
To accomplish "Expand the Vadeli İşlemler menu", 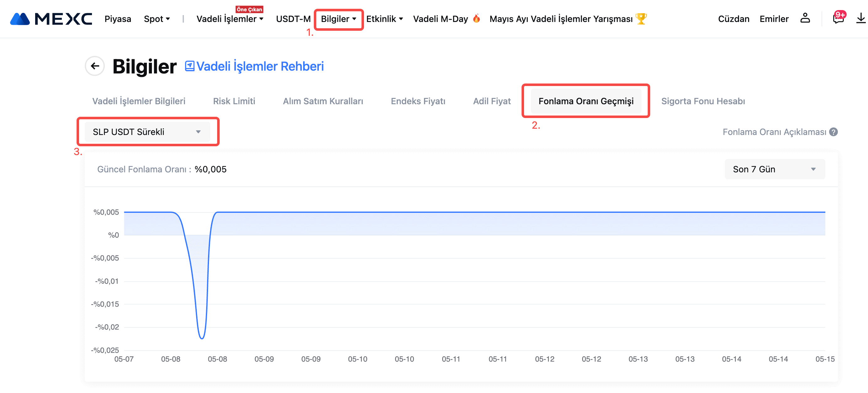I will point(230,19).
